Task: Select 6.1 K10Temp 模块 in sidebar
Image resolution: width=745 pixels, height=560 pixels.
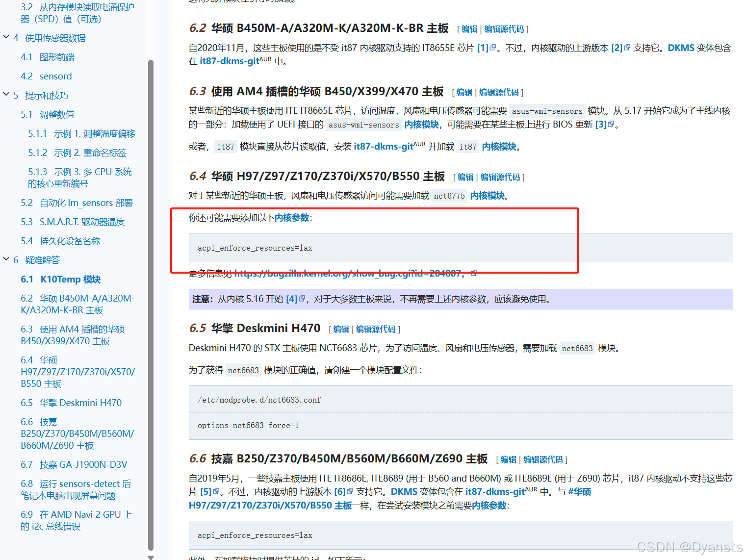Action: click(60, 280)
